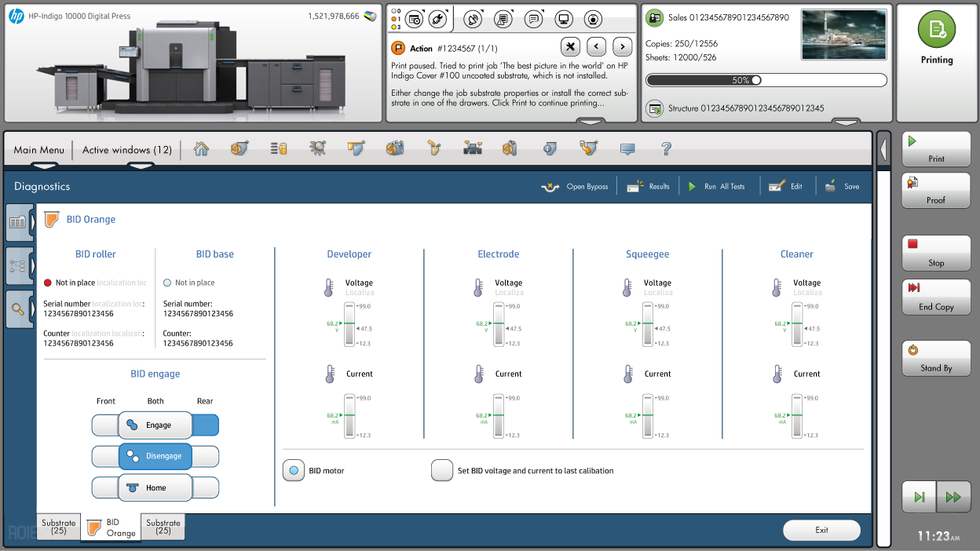This screenshot has width=980, height=551.
Task: Click the Electrode Voltage thermometer icon
Action: (x=478, y=287)
